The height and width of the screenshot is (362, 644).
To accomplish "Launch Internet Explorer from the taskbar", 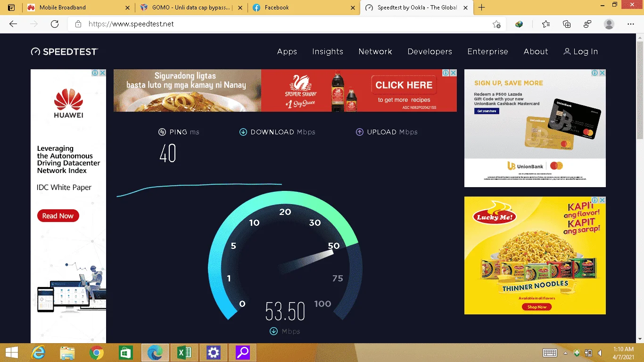I will pos(38,353).
